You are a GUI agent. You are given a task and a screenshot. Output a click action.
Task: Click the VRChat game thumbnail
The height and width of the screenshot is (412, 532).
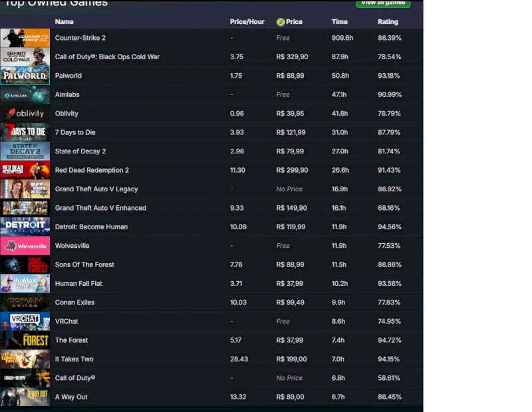[25, 321]
